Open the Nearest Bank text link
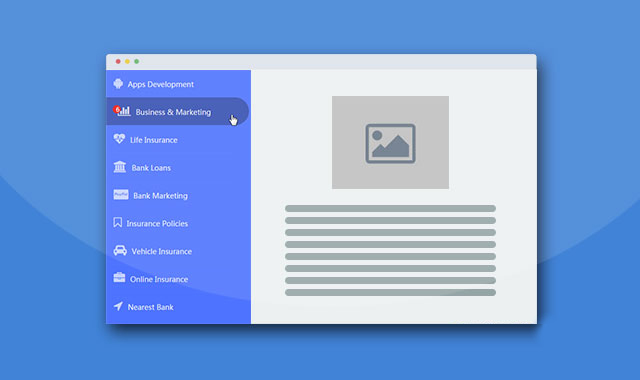 tap(151, 307)
